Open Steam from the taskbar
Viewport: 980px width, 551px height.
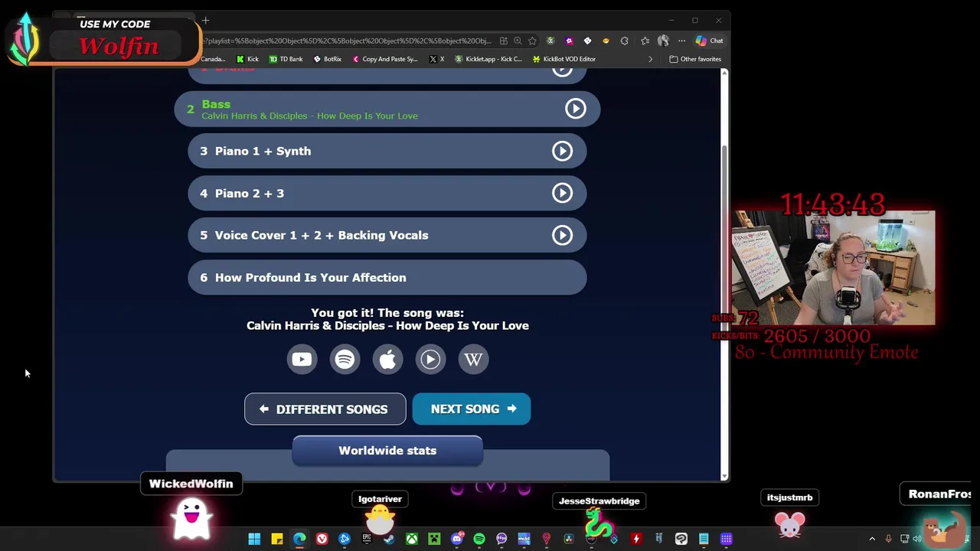pos(389,539)
